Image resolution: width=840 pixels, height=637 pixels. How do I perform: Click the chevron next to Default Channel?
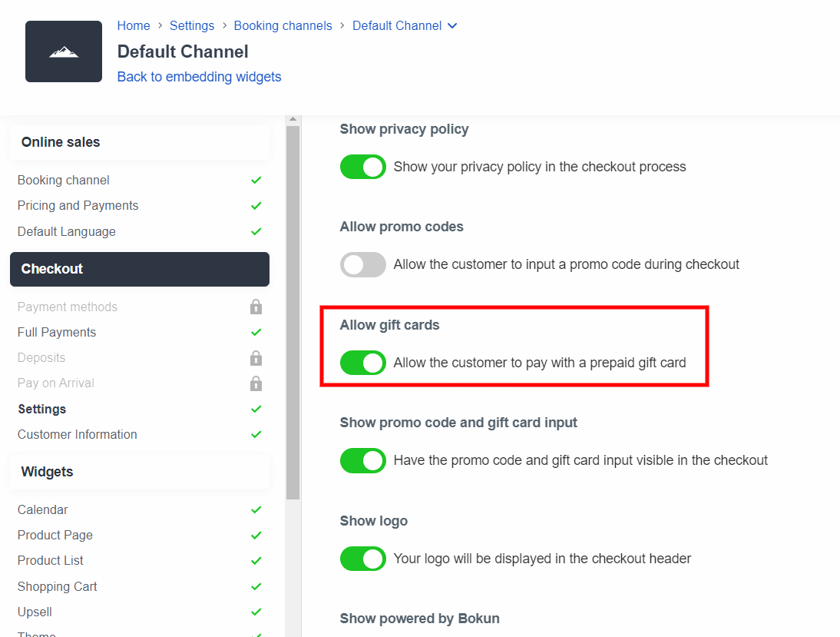452,25
